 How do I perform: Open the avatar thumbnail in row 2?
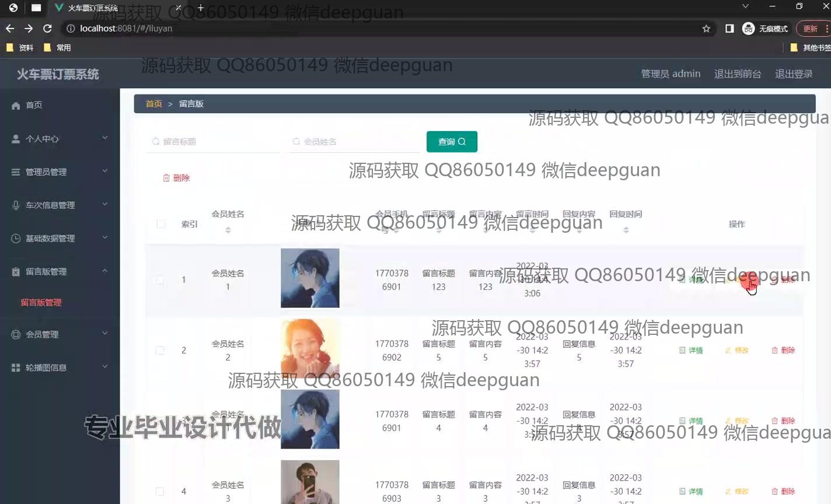pyautogui.click(x=310, y=349)
